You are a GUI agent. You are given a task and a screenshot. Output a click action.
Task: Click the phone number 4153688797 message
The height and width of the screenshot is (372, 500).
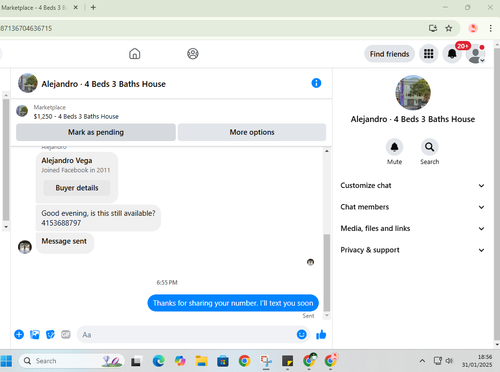point(61,223)
